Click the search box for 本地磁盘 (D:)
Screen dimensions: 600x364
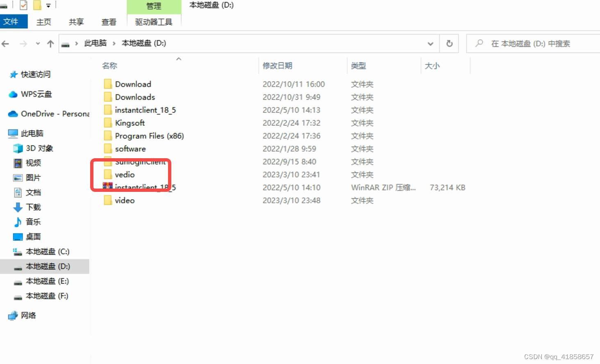(x=529, y=43)
